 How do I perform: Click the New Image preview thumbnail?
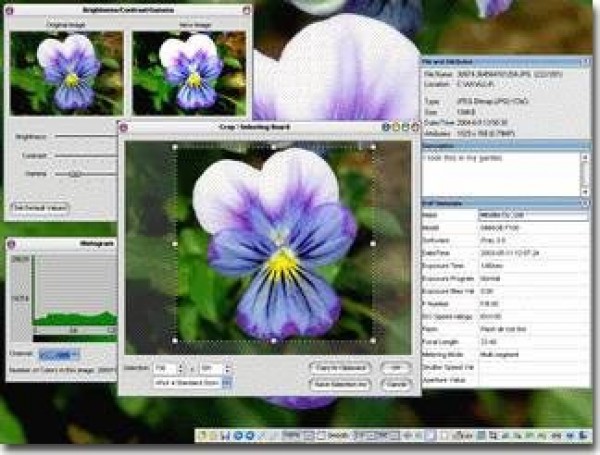click(x=189, y=73)
